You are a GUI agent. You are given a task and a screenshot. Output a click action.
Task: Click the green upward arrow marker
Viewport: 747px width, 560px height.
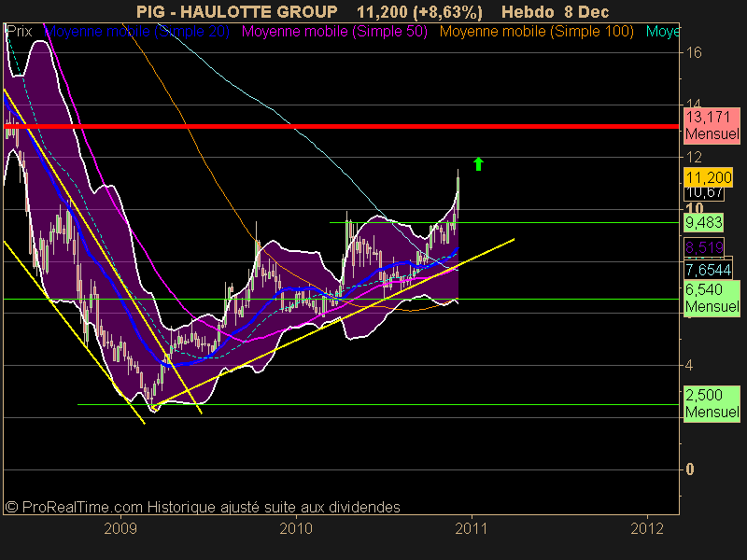click(x=478, y=164)
